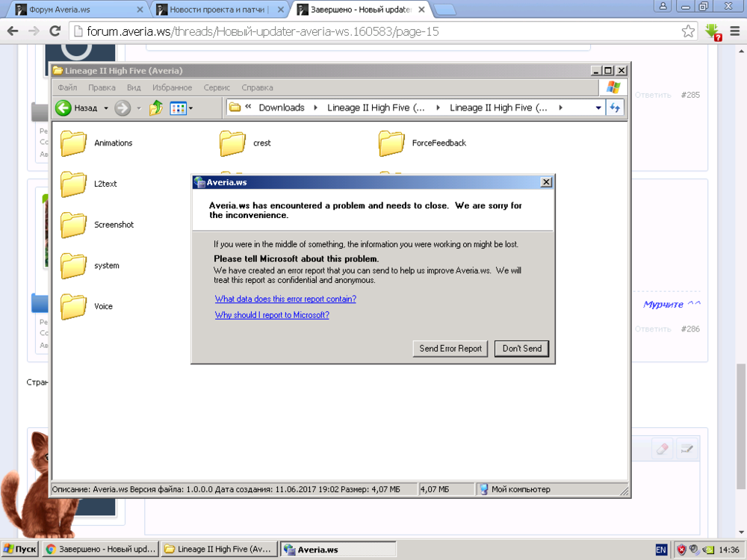Open the Сервис menu
747x560 pixels.
217,87
